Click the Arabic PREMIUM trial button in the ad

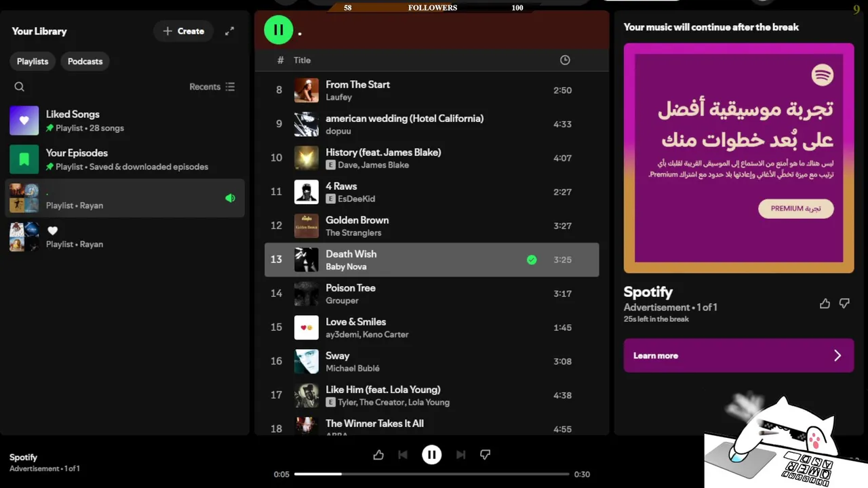tap(796, 209)
